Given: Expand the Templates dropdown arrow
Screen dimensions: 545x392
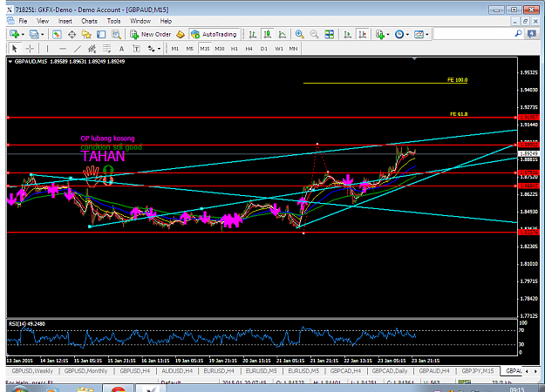Looking at the screenshot, I should [x=427, y=34].
